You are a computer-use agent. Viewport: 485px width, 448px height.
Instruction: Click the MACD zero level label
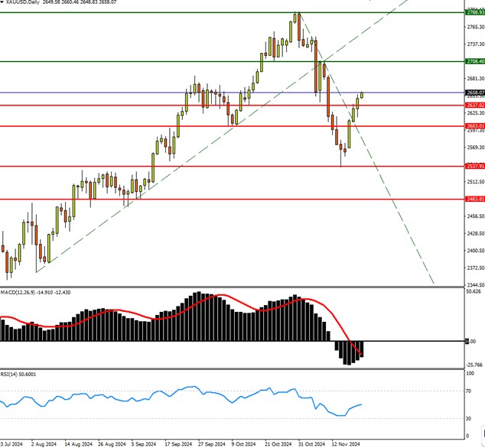coord(471,342)
